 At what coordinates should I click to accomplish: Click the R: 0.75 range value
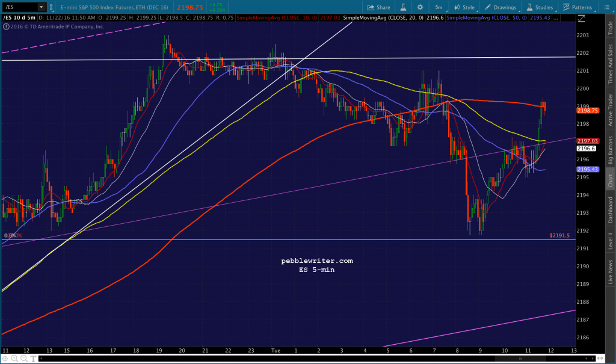pos(225,17)
